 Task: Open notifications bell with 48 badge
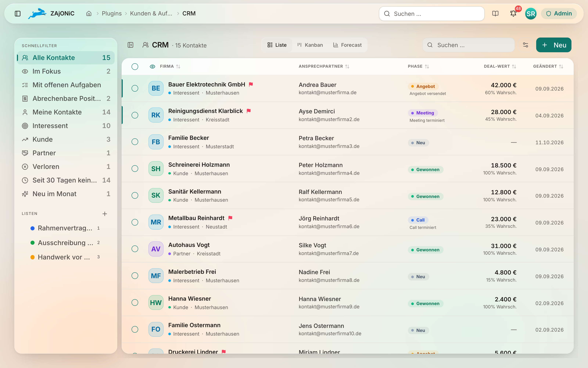pos(513,13)
